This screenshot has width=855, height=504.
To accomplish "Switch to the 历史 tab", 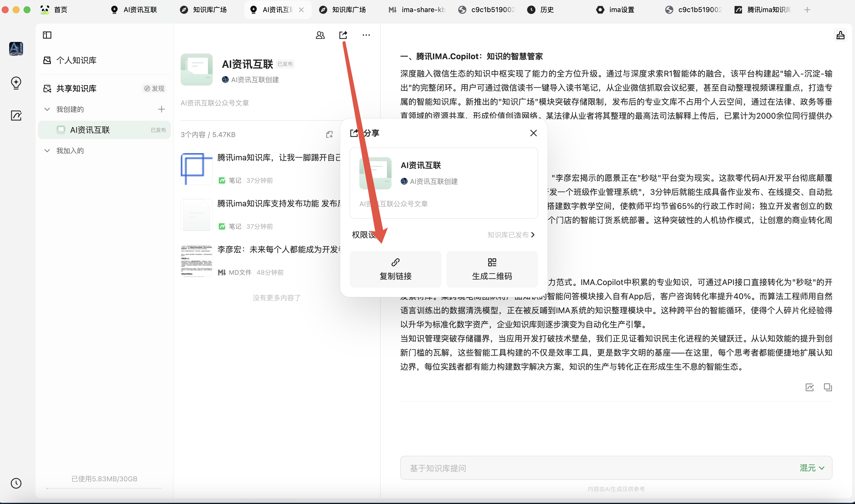I will coord(541,10).
